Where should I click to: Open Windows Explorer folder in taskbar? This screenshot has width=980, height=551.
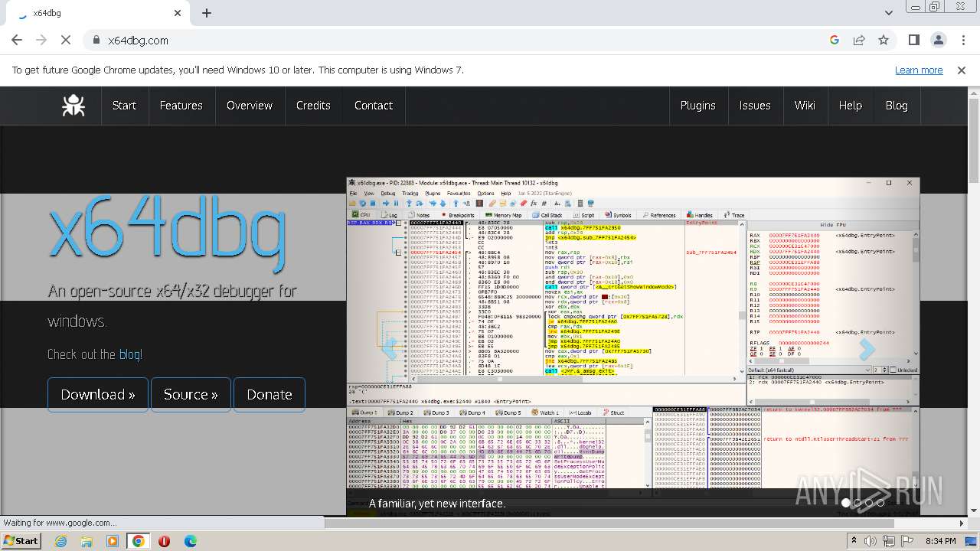point(87,541)
